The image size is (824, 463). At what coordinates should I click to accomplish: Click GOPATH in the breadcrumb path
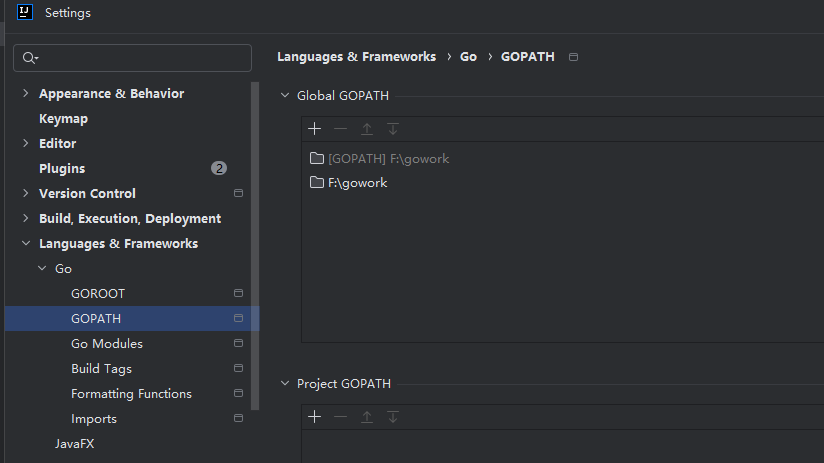click(x=528, y=57)
